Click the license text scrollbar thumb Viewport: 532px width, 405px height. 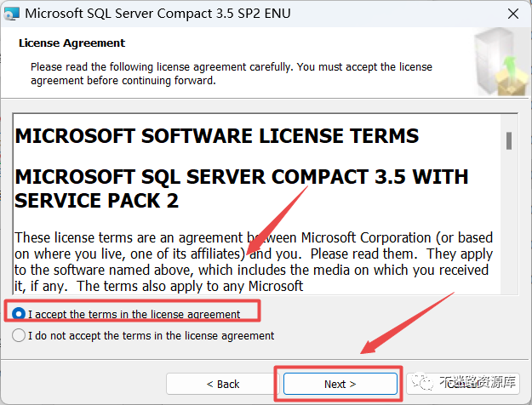pyautogui.click(x=509, y=140)
